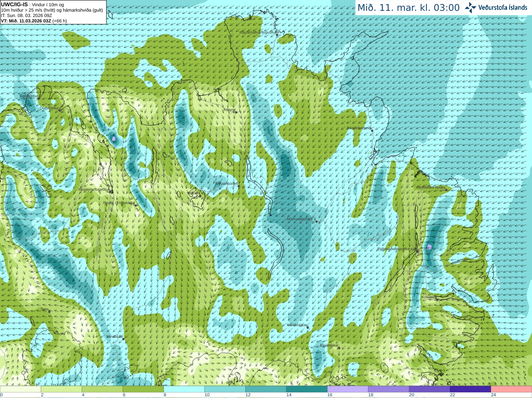Viewport: 532px width, 398px height.
Task: Click the purple gust spot near Egilsstaðaflugvöllur
Action: [429, 247]
